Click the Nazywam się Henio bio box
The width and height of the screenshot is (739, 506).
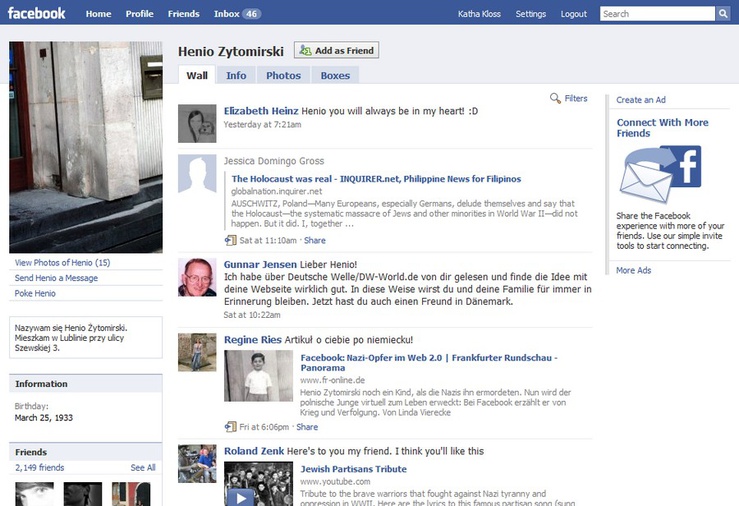coord(86,338)
